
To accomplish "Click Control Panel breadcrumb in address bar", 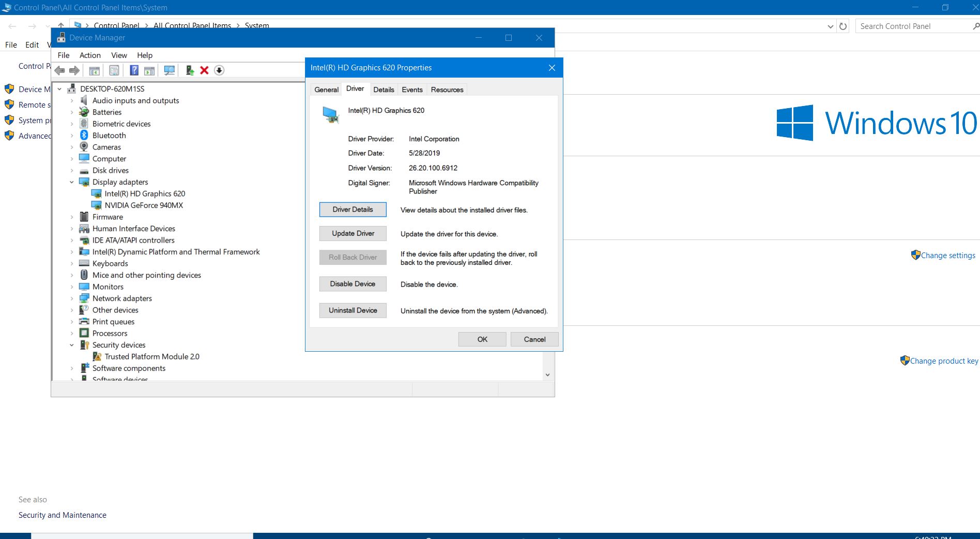I will click(x=116, y=25).
